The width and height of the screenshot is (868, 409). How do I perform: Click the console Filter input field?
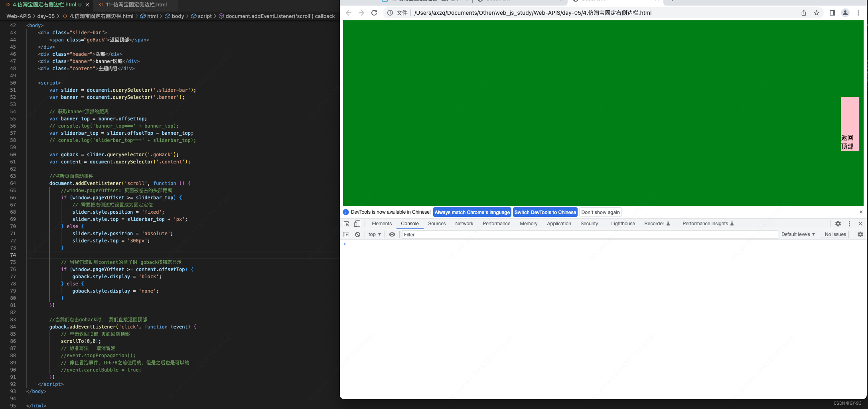click(590, 234)
